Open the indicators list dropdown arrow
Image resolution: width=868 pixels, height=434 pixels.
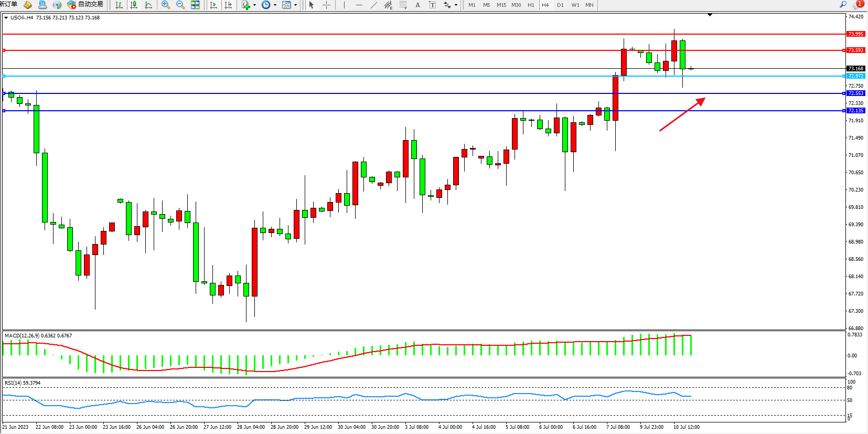pyautogui.click(x=255, y=5)
